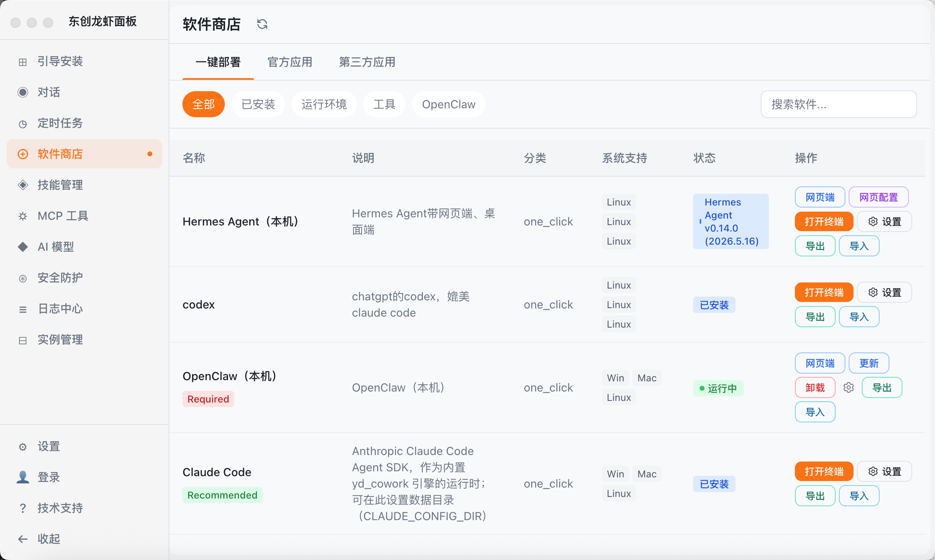Click the 技术支持 question mark icon
Viewport: 935px width, 560px height.
pos(23,508)
